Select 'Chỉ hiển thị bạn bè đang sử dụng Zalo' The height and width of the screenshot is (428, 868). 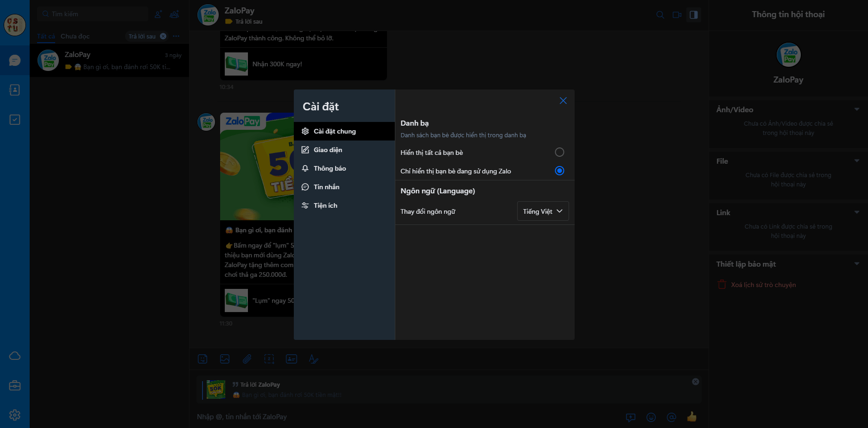559,171
